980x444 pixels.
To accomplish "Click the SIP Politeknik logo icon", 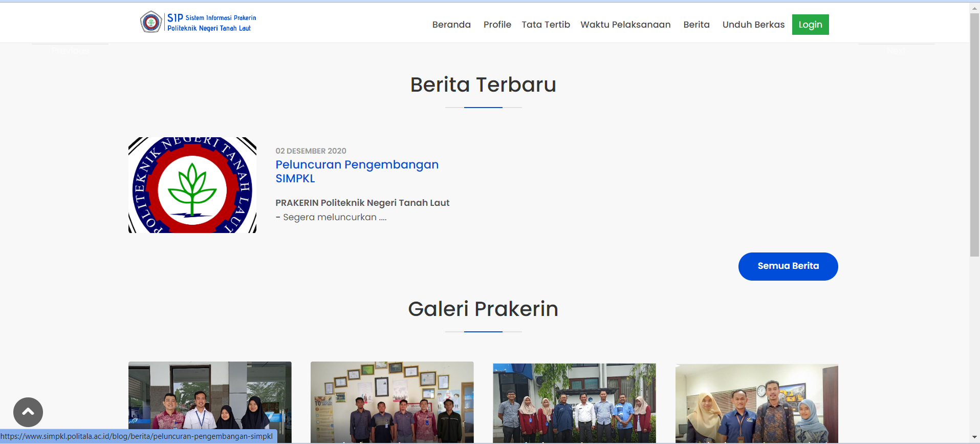I will click(x=151, y=22).
